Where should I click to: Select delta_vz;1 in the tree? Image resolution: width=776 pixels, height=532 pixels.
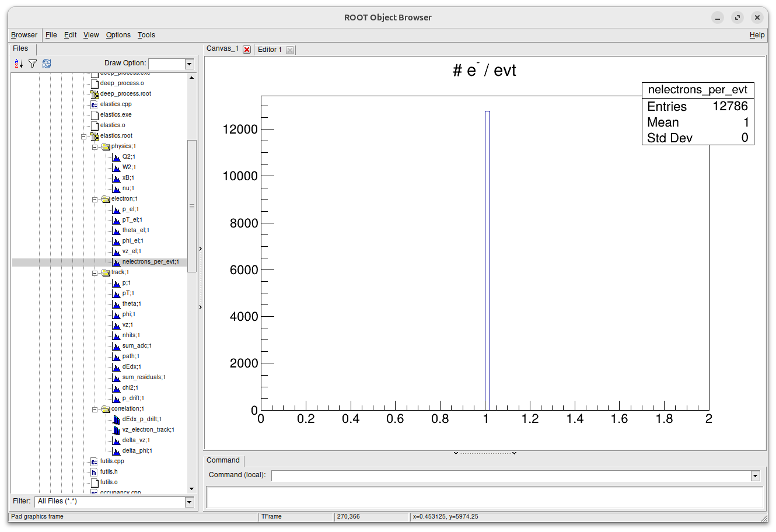pos(136,440)
